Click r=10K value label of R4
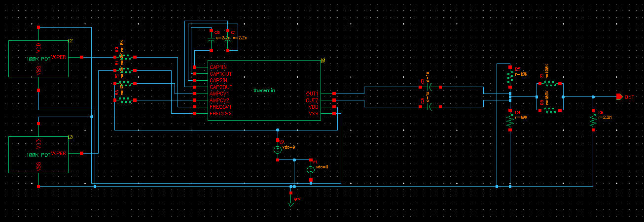The width and height of the screenshot is (644, 222). (x=522, y=117)
